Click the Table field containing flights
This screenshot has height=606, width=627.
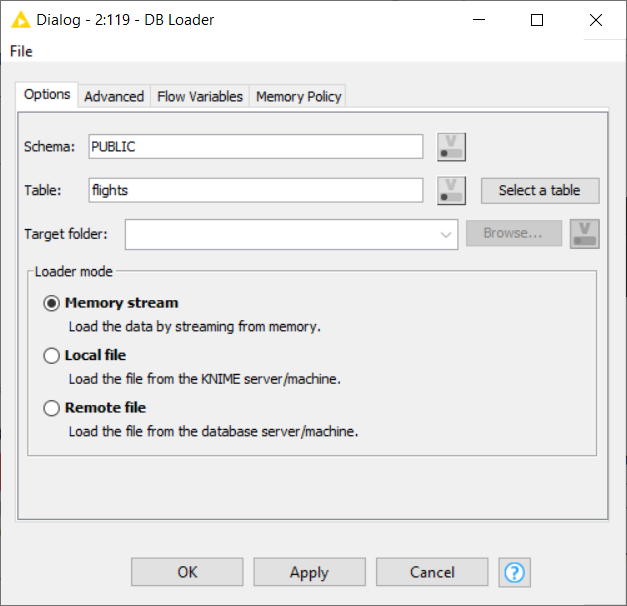256,190
